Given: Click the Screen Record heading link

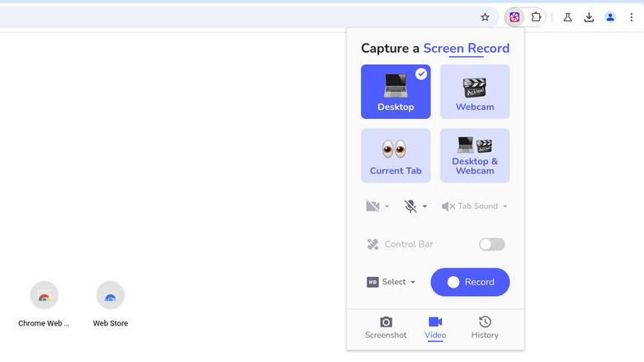Looking at the screenshot, I should tap(466, 49).
